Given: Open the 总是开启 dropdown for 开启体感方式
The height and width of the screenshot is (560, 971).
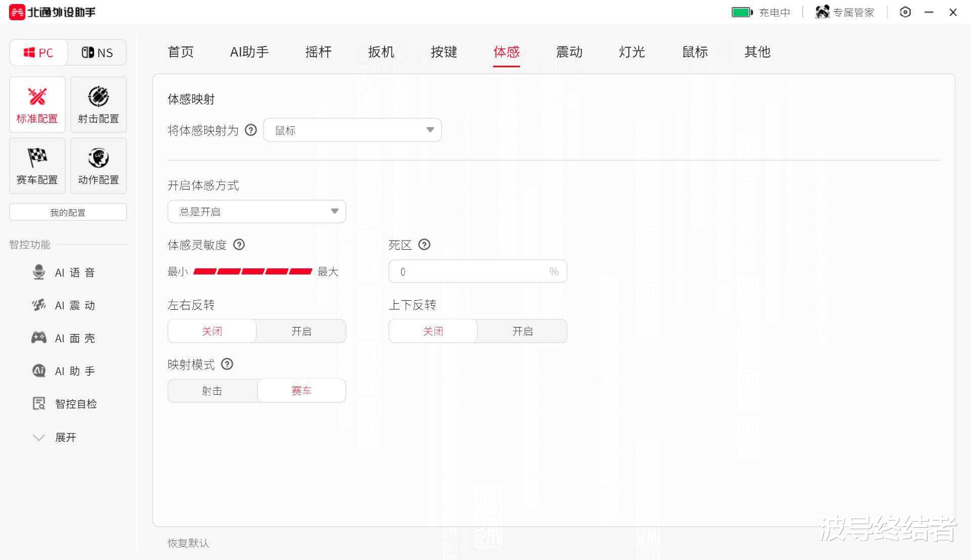Looking at the screenshot, I should click(256, 212).
